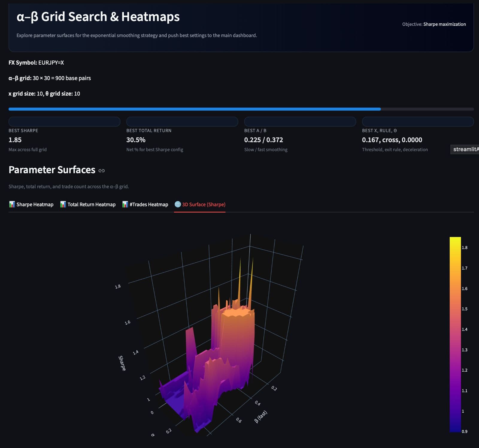Image resolution: width=479 pixels, height=448 pixels.
Task: Click the Parameter Surfaces heading text
Action: coord(52,170)
